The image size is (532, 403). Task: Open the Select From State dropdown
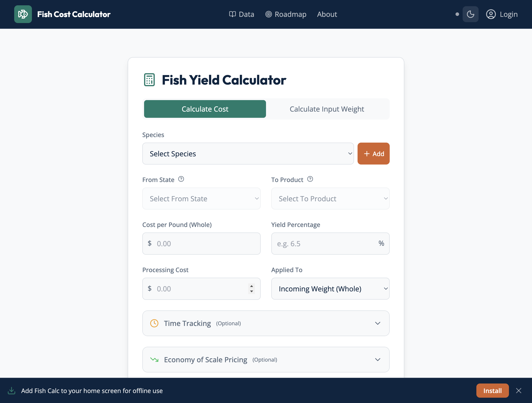201,198
